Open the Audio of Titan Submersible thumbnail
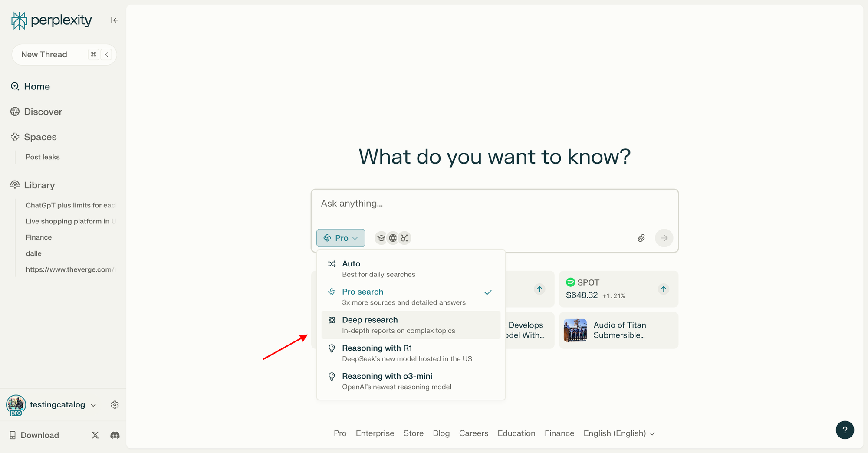The width and height of the screenshot is (868, 453). pyautogui.click(x=575, y=330)
